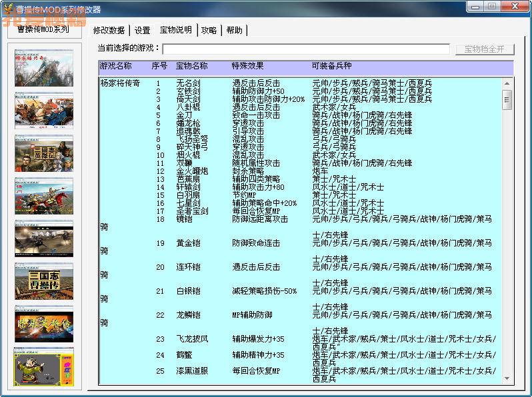Select the first game thumbnail with red title

tap(44, 67)
